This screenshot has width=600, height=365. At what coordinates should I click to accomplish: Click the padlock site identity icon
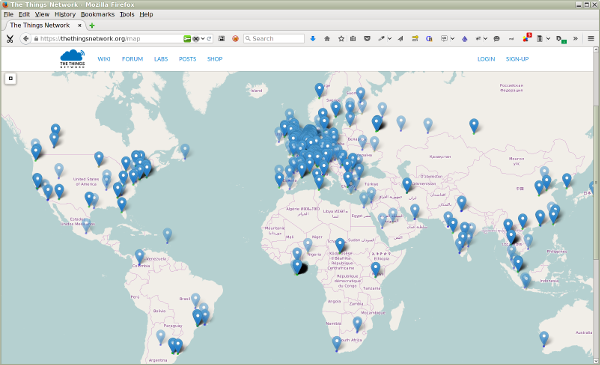36,39
